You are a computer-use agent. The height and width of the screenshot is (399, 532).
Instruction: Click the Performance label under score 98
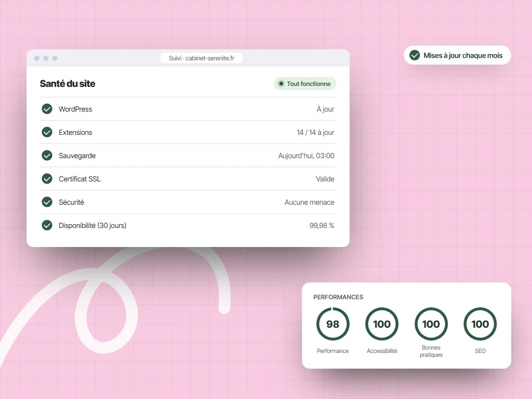[x=333, y=351]
